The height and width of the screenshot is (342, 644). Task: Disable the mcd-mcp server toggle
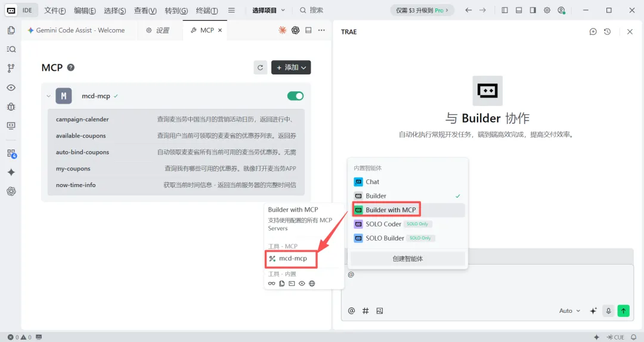click(x=295, y=96)
